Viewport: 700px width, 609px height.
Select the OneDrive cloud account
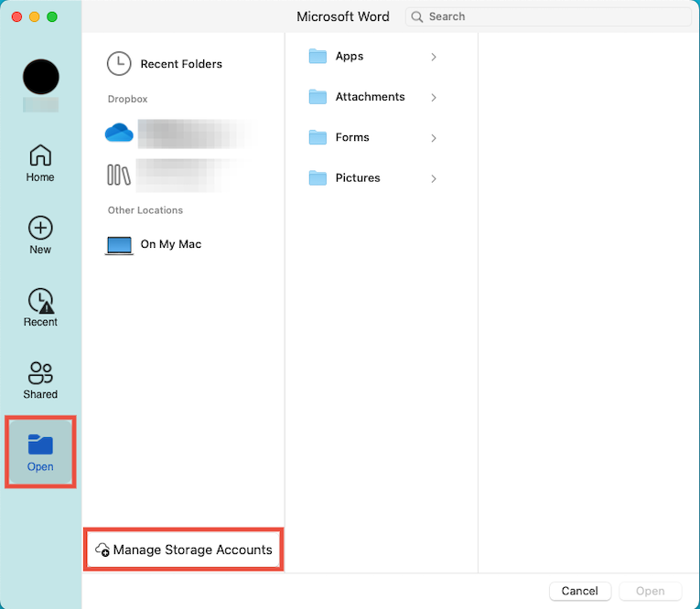point(119,133)
